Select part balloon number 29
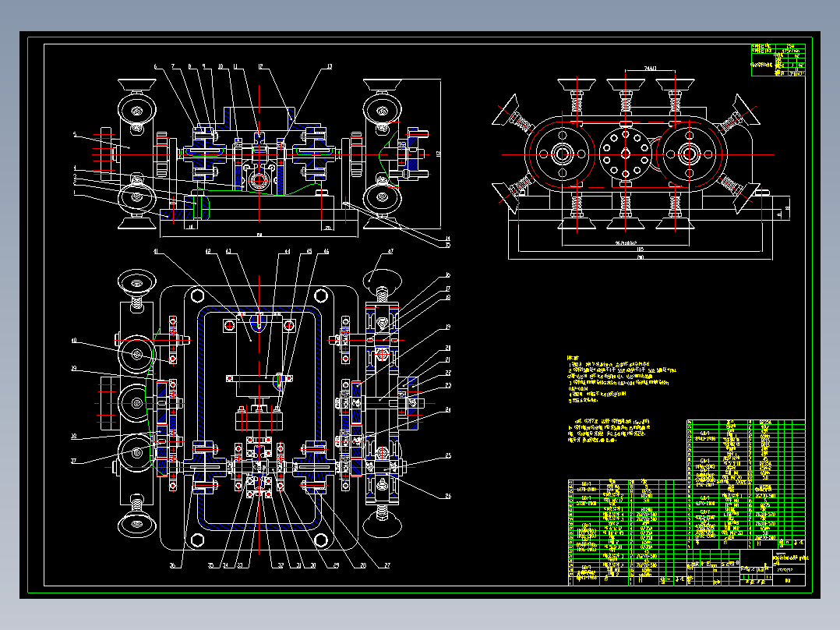The height and width of the screenshot is (630, 840). click(336, 565)
